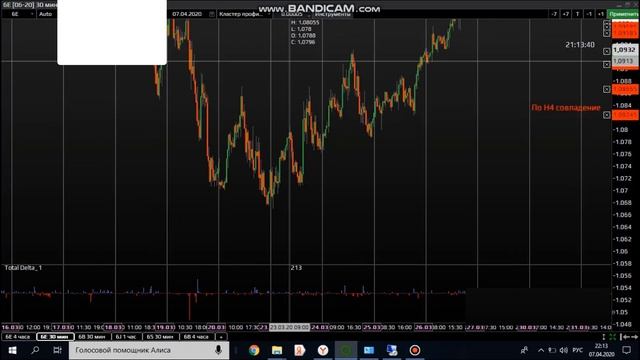This screenshot has height=360, width=640.
Task: Close the orange level marker under 1.088
Action: click(x=607, y=89)
